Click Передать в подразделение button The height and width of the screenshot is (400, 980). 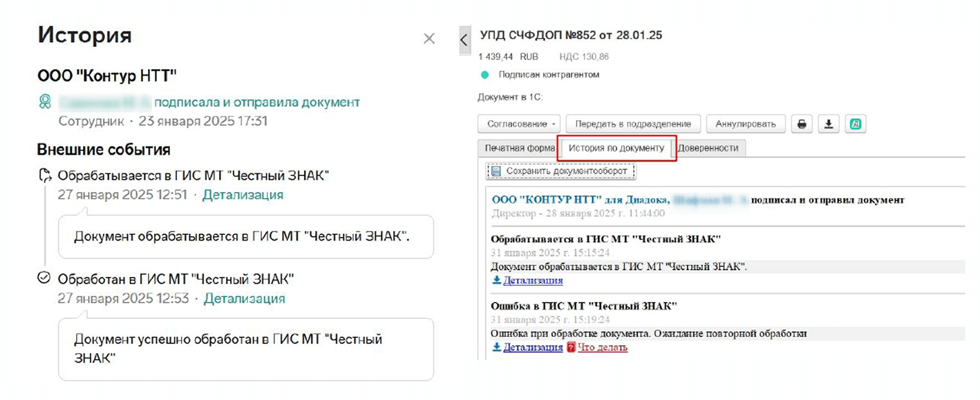(x=633, y=124)
